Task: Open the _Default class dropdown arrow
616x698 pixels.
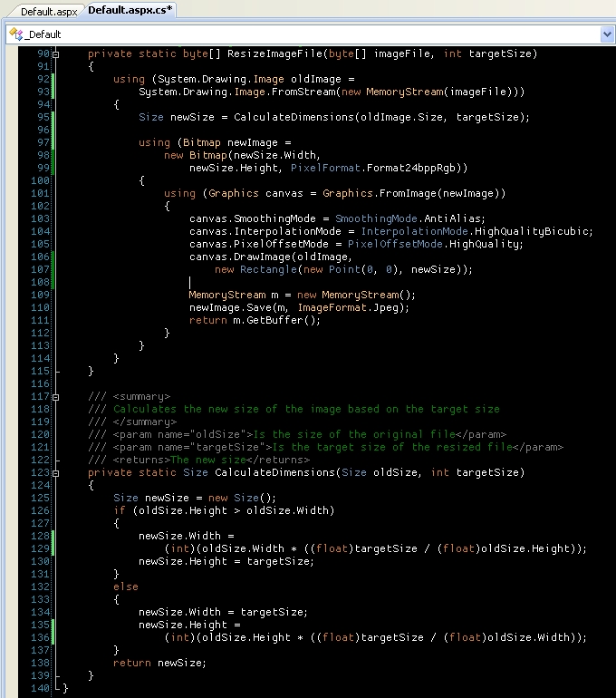Action: (x=607, y=34)
